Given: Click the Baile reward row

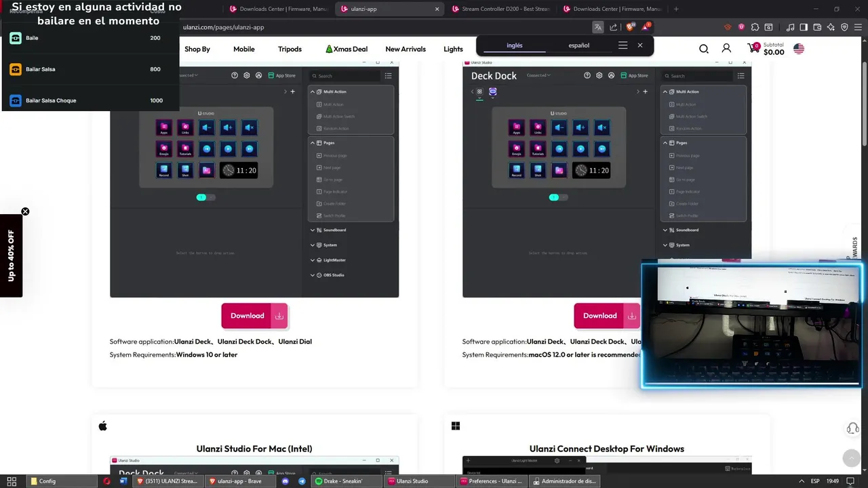Looking at the screenshot, I should pos(90,38).
